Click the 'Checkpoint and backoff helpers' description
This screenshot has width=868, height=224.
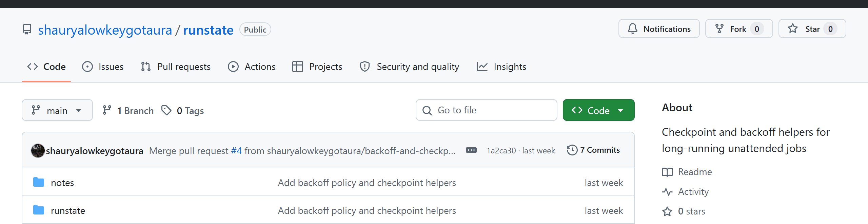point(746,140)
